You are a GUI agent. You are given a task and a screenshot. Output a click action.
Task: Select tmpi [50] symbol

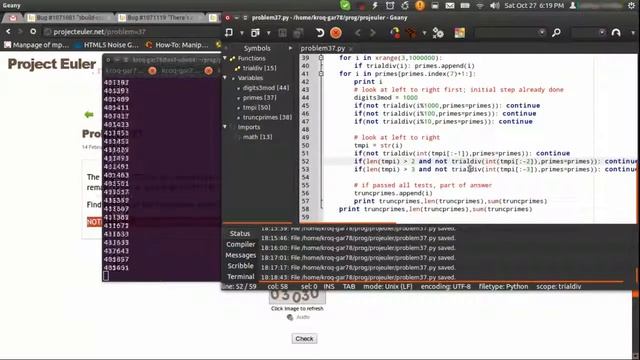(256, 107)
